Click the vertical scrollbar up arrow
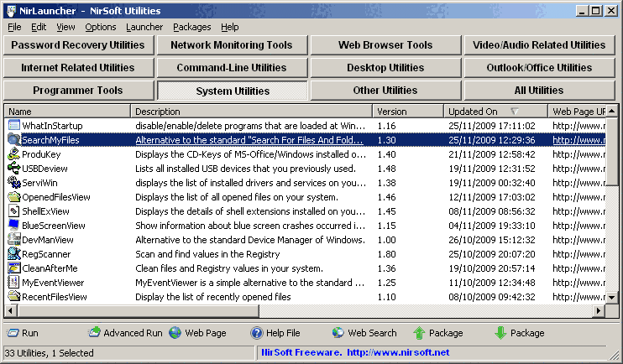 [612, 112]
